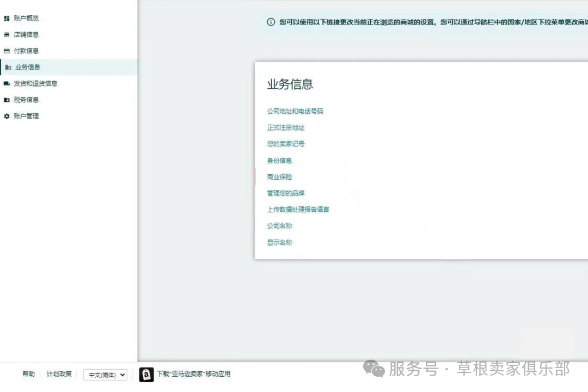The width and height of the screenshot is (588, 392).
Task: Click the 发货和退货信息 truck icon
Action: coord(7,84)
